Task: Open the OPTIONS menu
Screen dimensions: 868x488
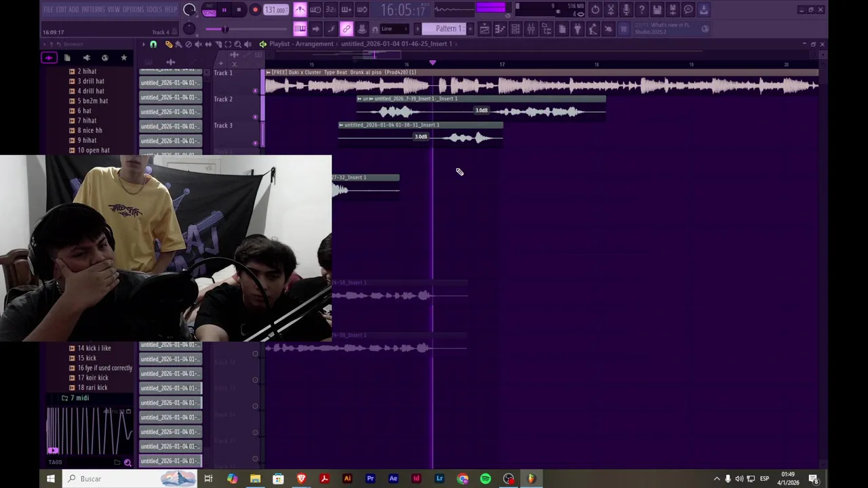Action: pos(133,9)
